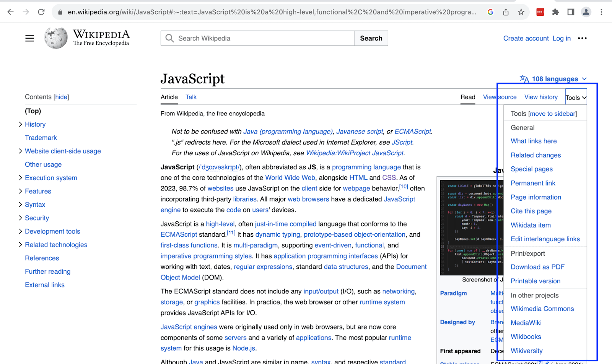
Task: Select Download as PDF from Tools menu
Action: (537, 267)
